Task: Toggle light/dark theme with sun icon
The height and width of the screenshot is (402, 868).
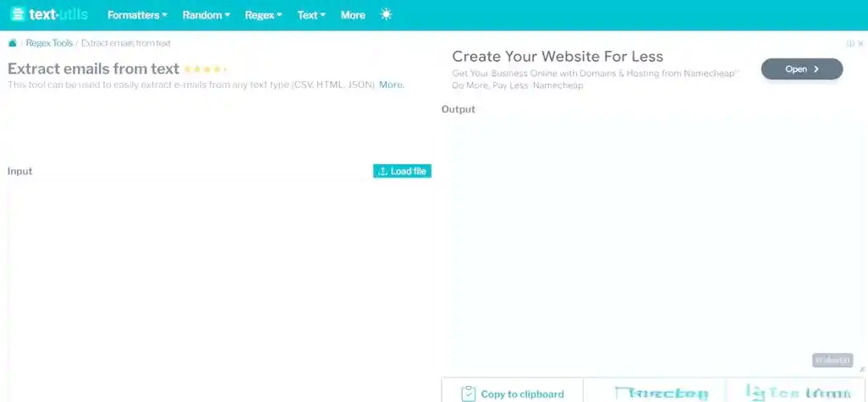Action: (x=387, y=14)
